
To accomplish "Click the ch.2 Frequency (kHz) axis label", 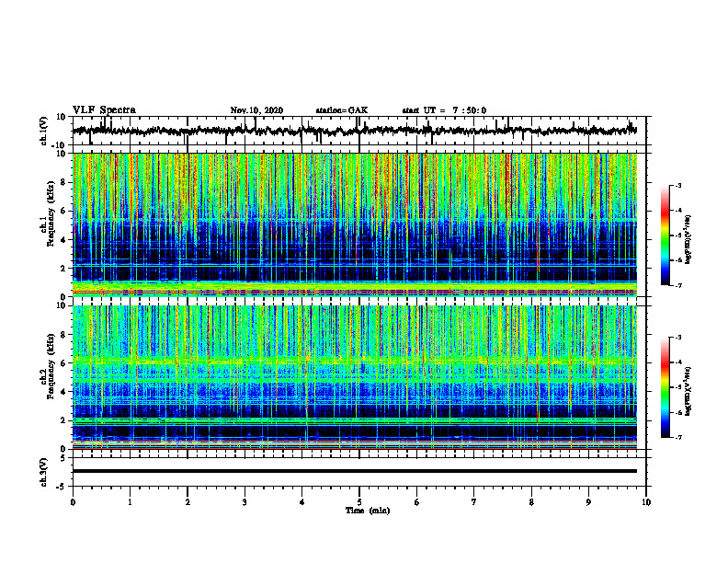I will coord(48,366).
